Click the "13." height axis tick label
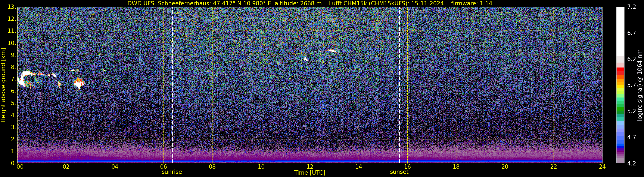The image size is (644, 177). coord(12,7)
